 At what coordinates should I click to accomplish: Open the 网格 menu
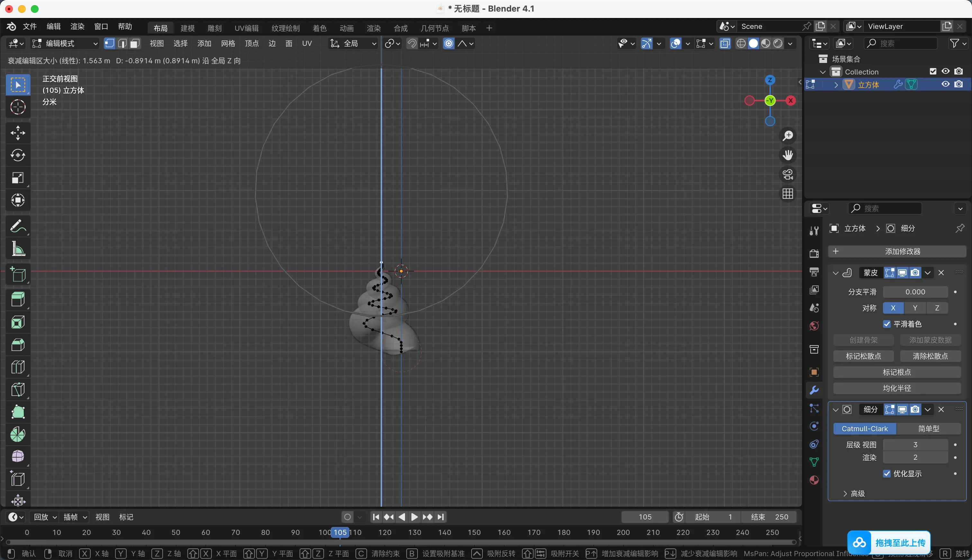tap(228, 43)
